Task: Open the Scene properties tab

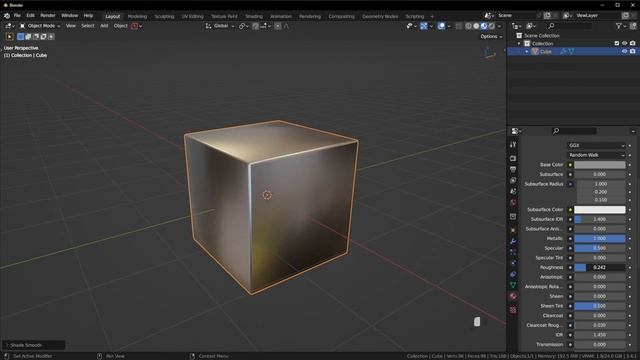Action: point(513,191)
